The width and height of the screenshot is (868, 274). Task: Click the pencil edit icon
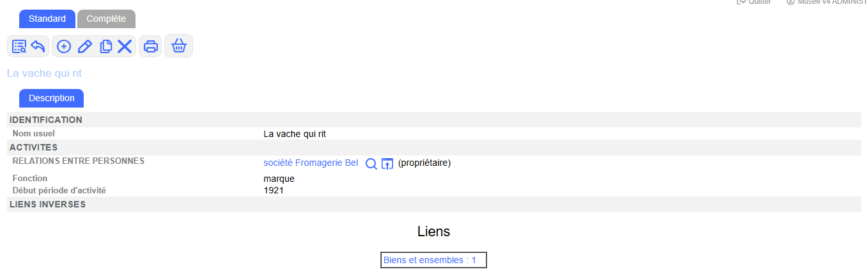click(84, 47)
